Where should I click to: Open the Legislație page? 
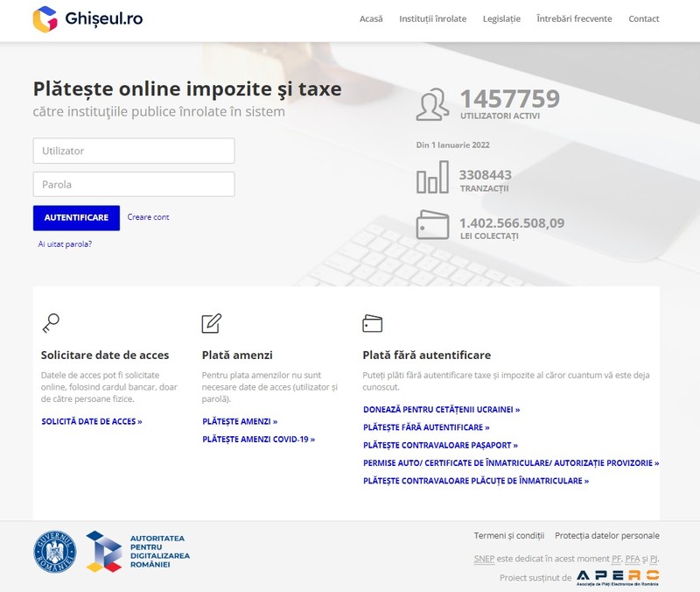[x=501, y=18]
